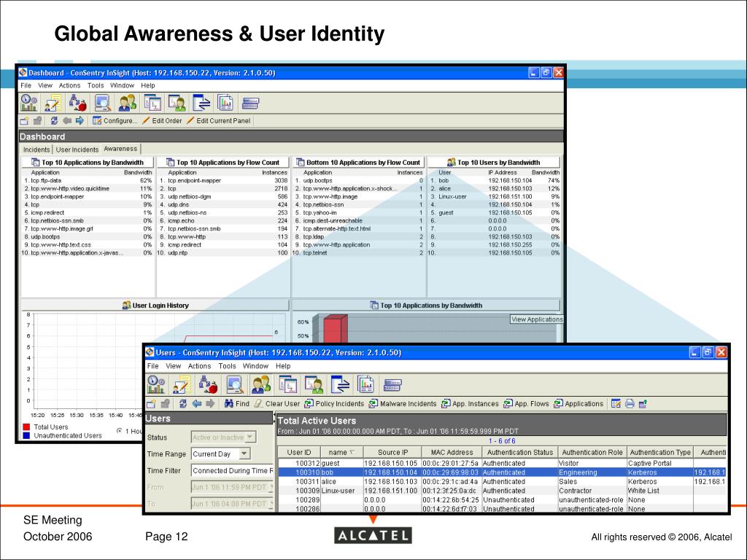
Task: Click the malware bug network icon in Dashboard toolbar
Action: 77,102
